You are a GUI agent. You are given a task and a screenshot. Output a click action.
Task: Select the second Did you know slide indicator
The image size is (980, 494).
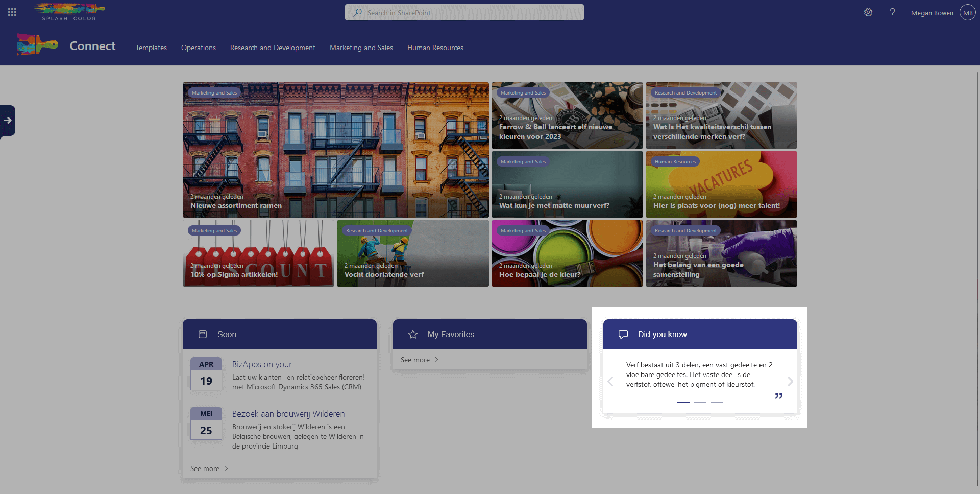point(700,402)
